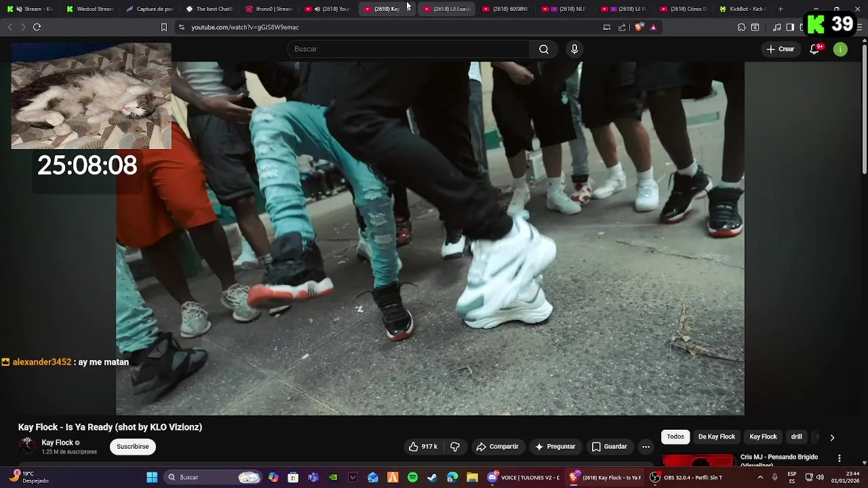Open File Explorer from the taskbar
Screen dimensions: 868x488
coord(472,477)
